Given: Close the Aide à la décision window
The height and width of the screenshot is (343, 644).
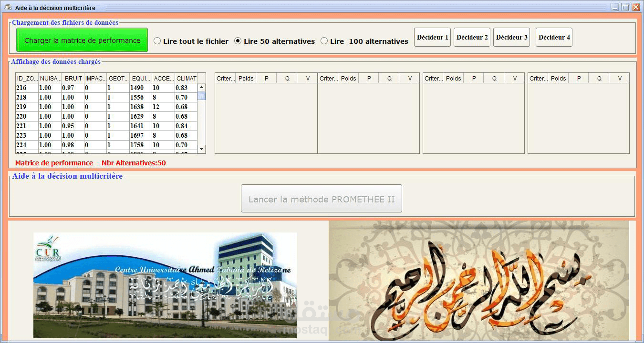Looking at the screenshot, I should [x=636, y=7].
